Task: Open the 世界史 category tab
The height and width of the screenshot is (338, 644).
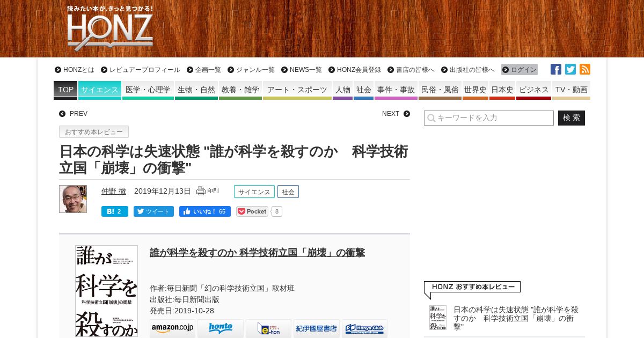Action: pyautogui.click(x=475, y=90)
